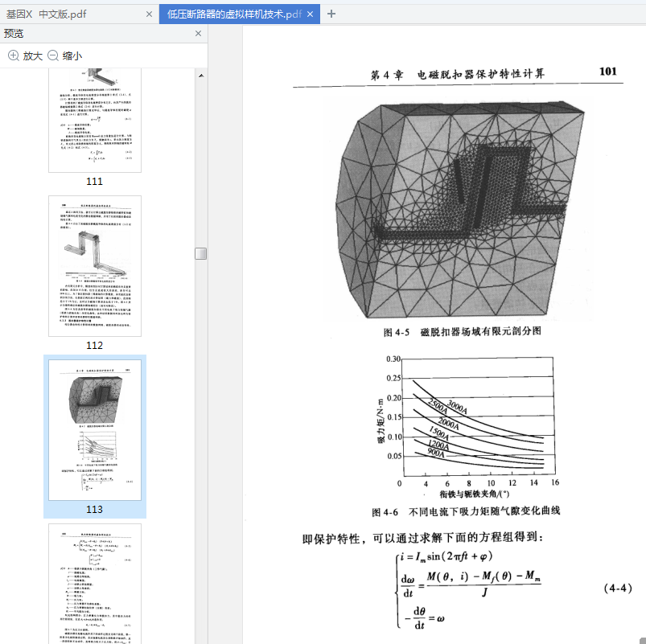Click the 2500A curve label
The width and height of the screenshot is (646, 644).
pyautogui.click(x=438, y=406)
